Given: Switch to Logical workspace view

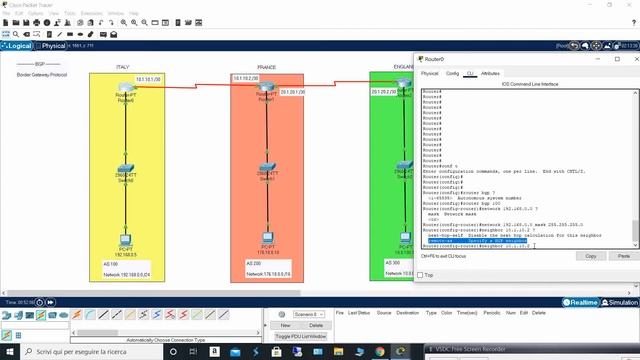Looking at the screenshot, I should point(17,46).
